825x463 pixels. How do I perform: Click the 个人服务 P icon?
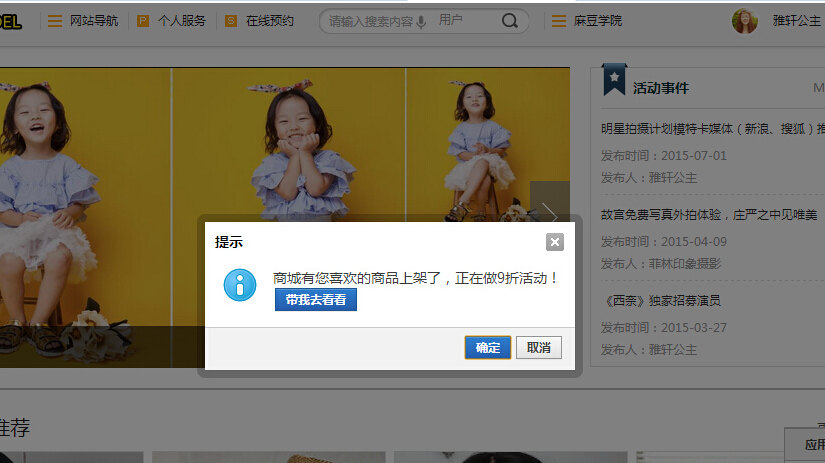pos(143,21)
